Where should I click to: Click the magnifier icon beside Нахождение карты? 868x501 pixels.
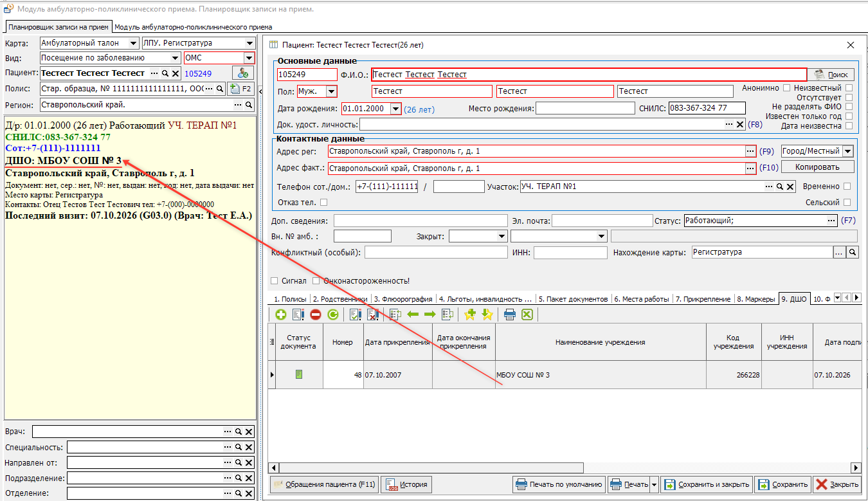853,253
